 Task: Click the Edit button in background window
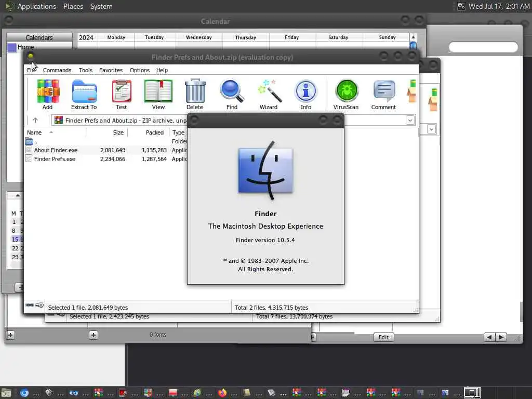tap(383, 337)
